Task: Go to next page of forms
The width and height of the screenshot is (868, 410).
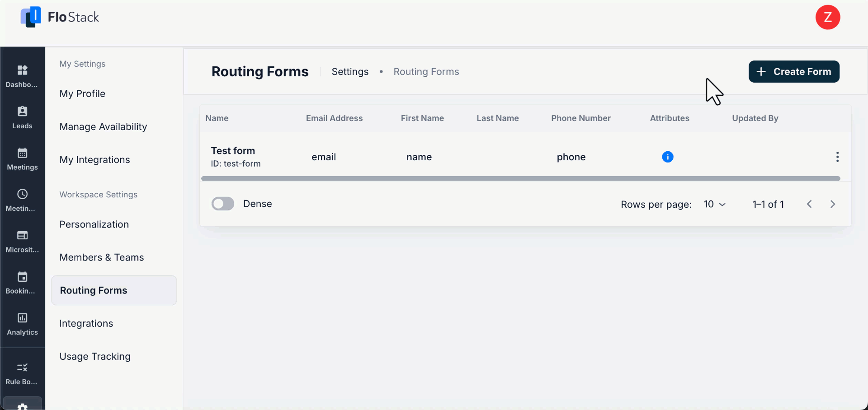Action: tap(833, 204)
